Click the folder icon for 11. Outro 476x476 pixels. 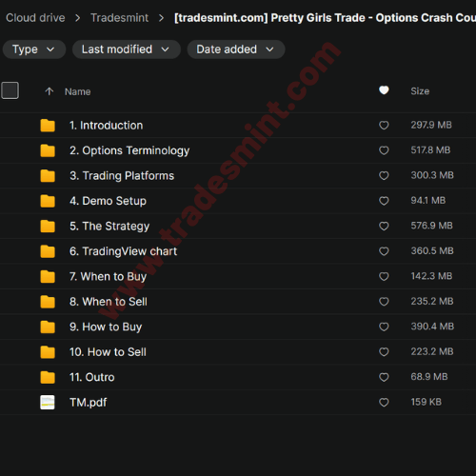(x=48, y=377)
